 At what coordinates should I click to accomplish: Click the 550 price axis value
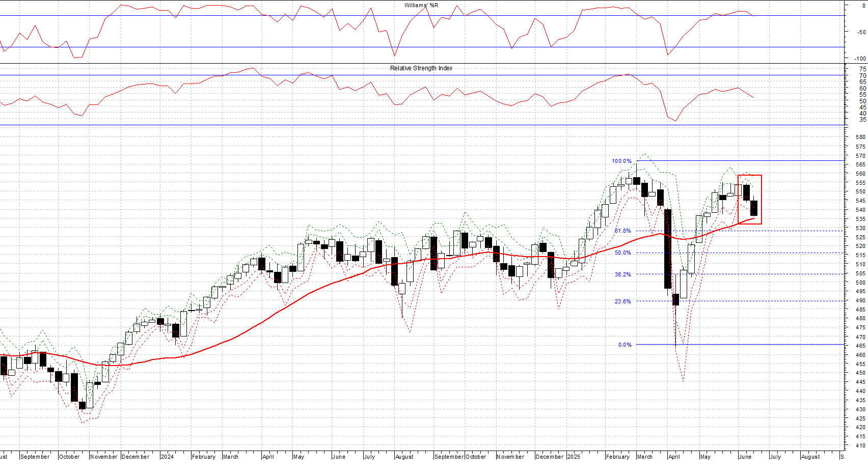click(x=860, y=192)
